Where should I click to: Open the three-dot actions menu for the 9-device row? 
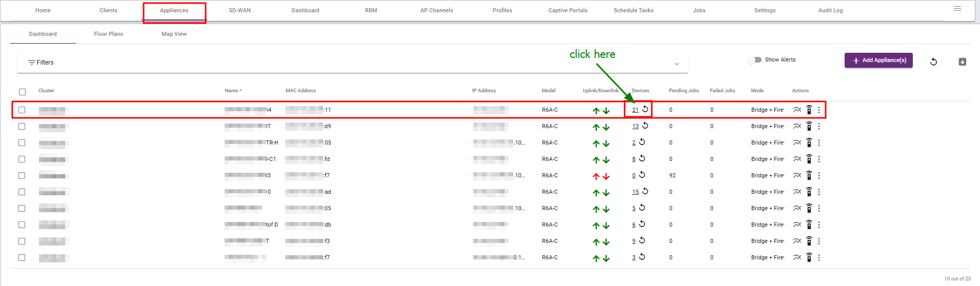[819, 241]
